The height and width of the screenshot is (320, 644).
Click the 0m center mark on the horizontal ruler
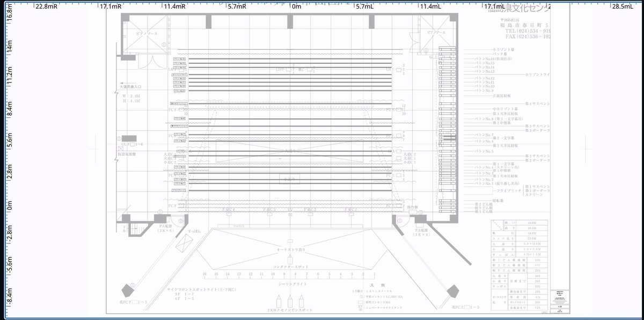coord(296,7)
